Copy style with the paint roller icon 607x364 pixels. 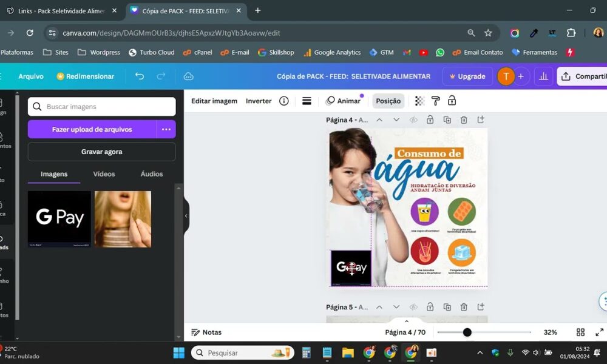435,101
